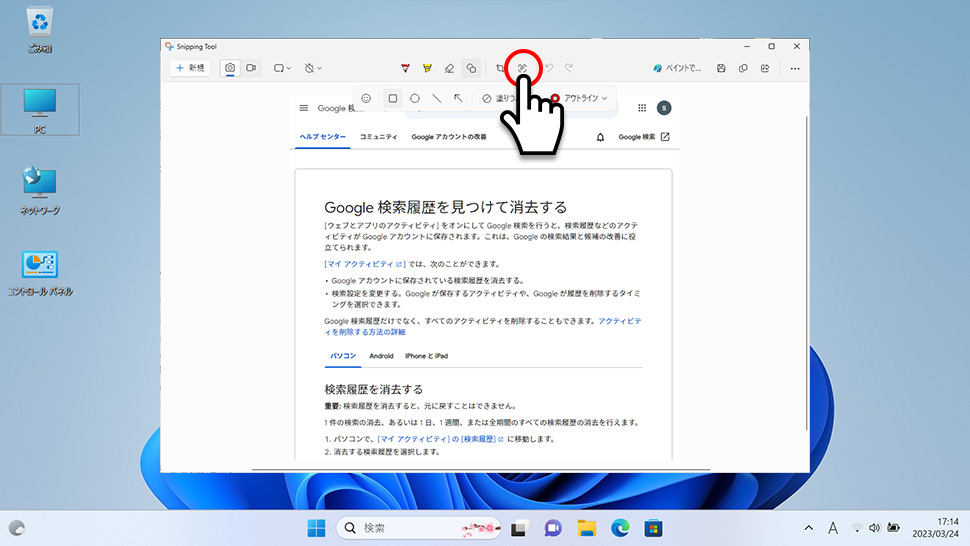Select the コントロール パネル desktop icon
The height and width of the screenshot is (546, 970).
40,272
